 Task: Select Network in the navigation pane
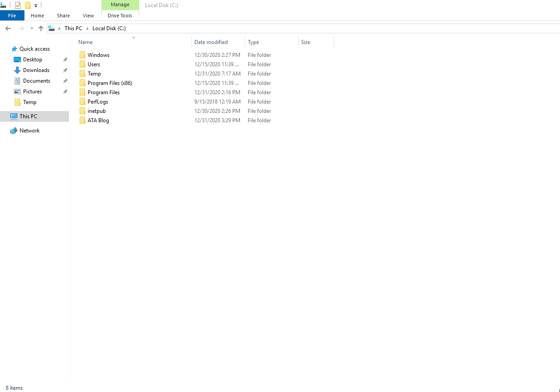tap(30, 130)
